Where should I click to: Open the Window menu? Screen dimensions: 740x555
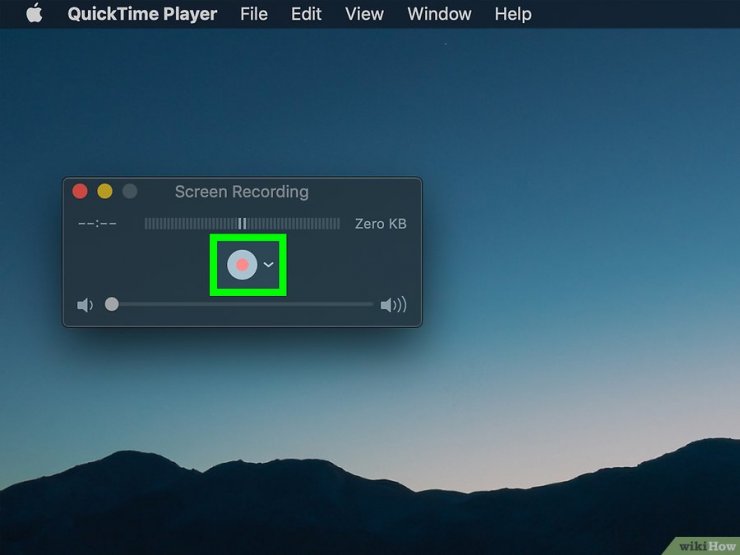point(439,14)
